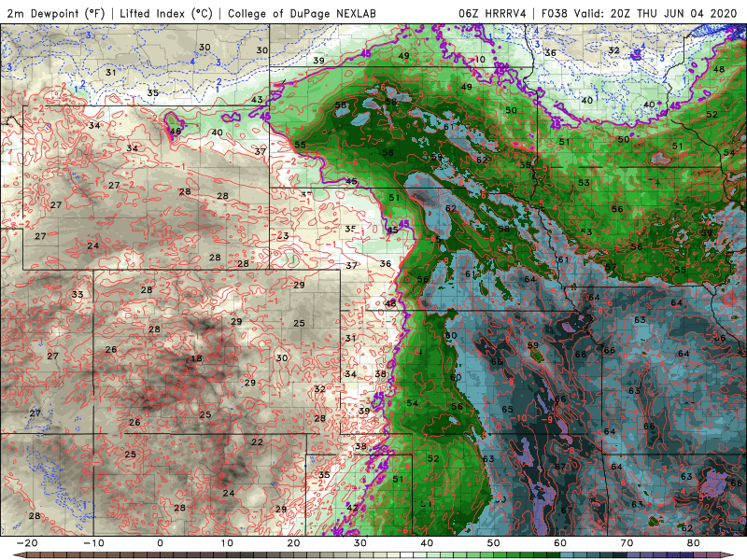Screen dimensions: 747x560
Task: Click the "42" dewpoint value on the map
Action: [352, 508]
